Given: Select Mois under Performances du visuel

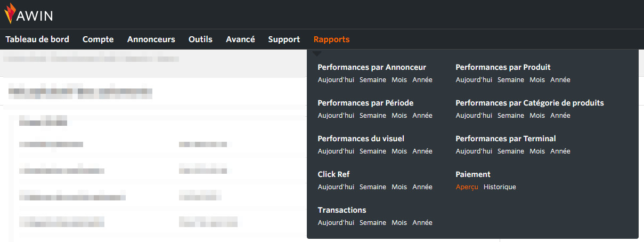Looking at the screenshot, I should click(x=399, y=151).
